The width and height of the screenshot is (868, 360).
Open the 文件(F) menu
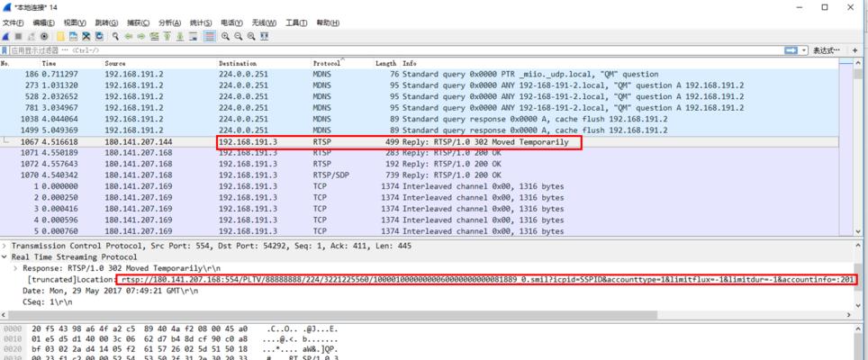[14, 22]
